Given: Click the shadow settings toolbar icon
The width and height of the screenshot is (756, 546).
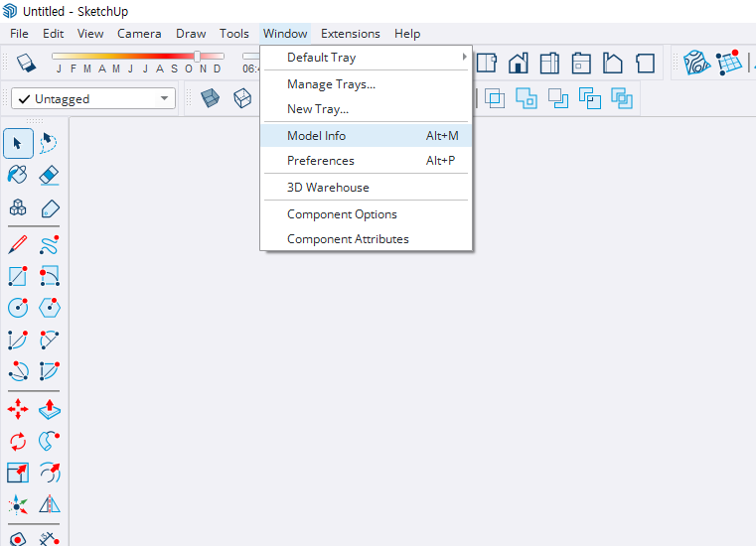Looking at the screenshot, I should click(x=26, y=64).
